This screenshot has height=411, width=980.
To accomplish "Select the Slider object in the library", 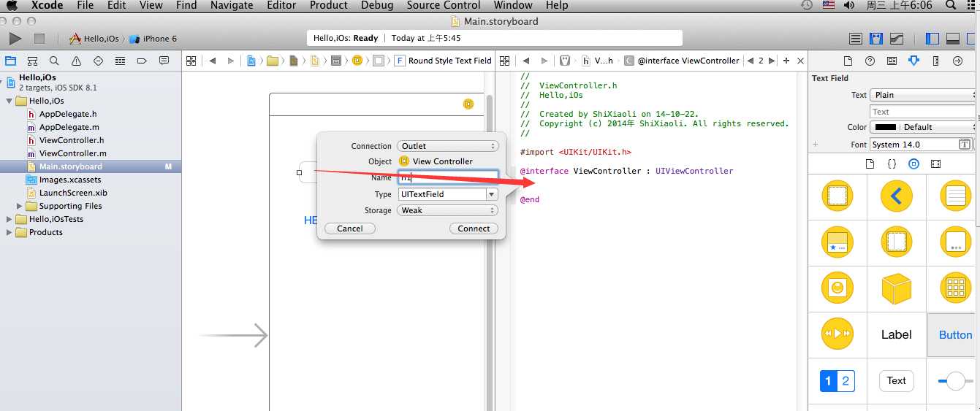I will coord(955,380).
